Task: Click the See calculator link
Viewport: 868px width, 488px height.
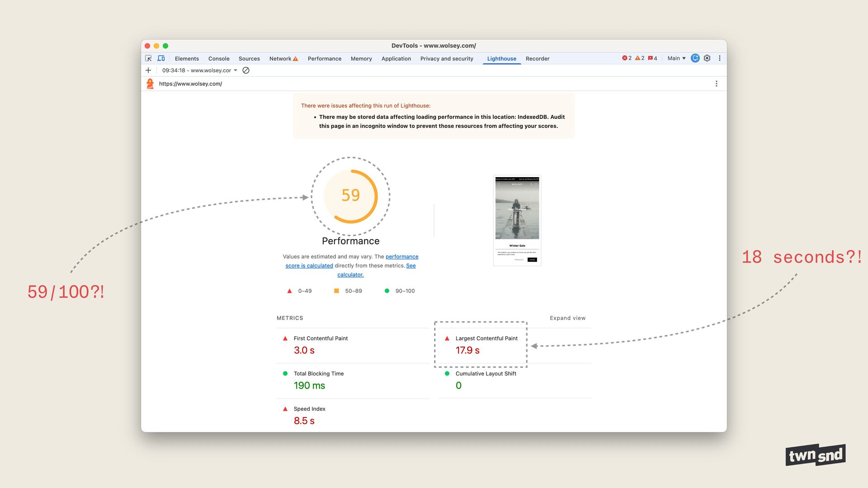Action: 350,275
